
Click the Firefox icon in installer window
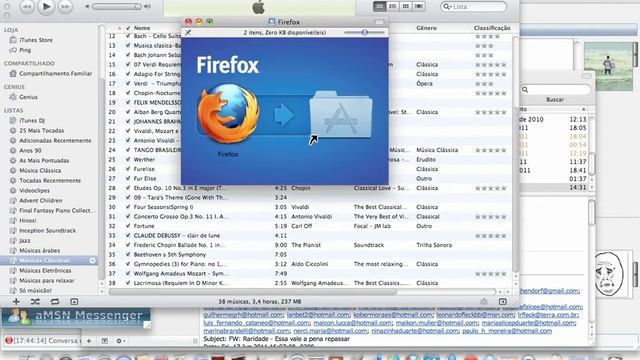[x=228, y=114]
